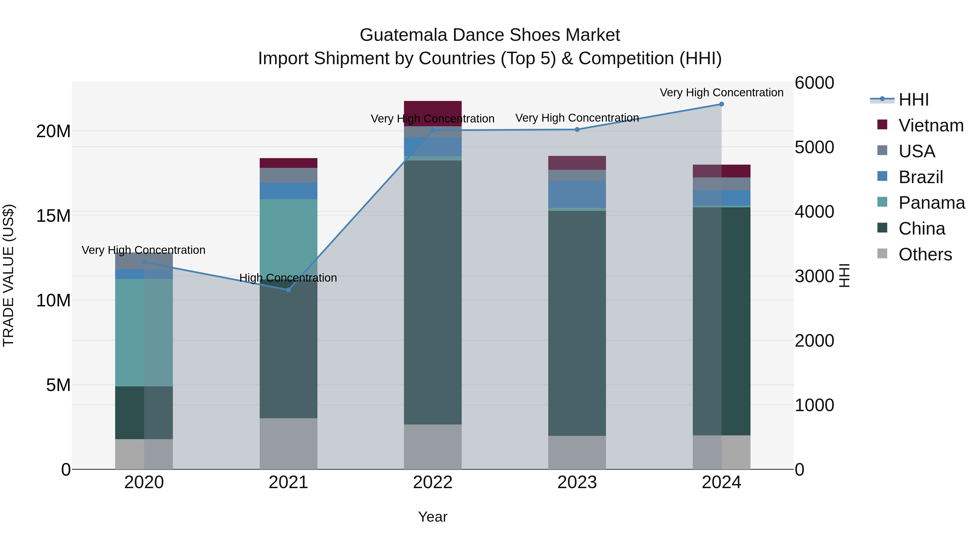The height and width of the screenshot is (551, 980).
Task: Click the HHI data point for 2023
Action: click(x=577, y=130)
